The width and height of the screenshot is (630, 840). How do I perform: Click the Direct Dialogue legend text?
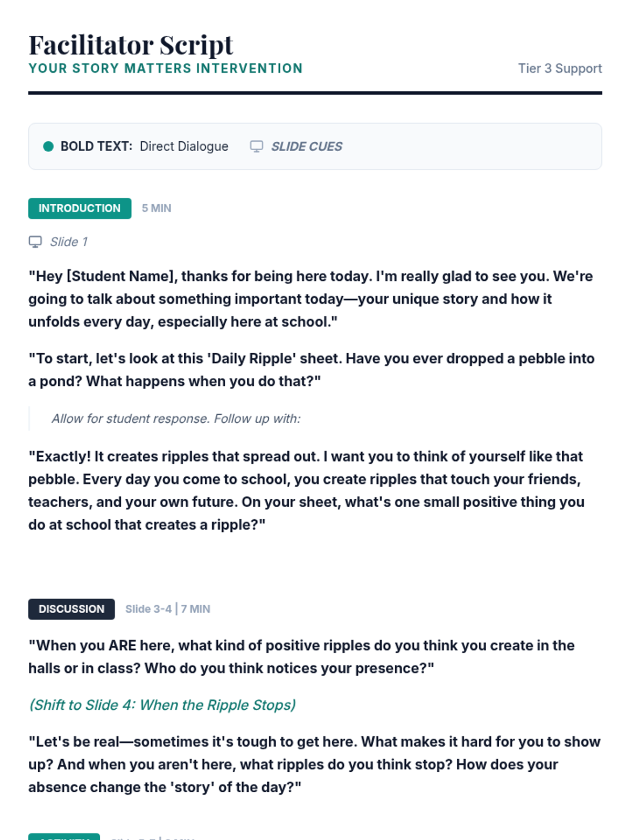point(184,146)
